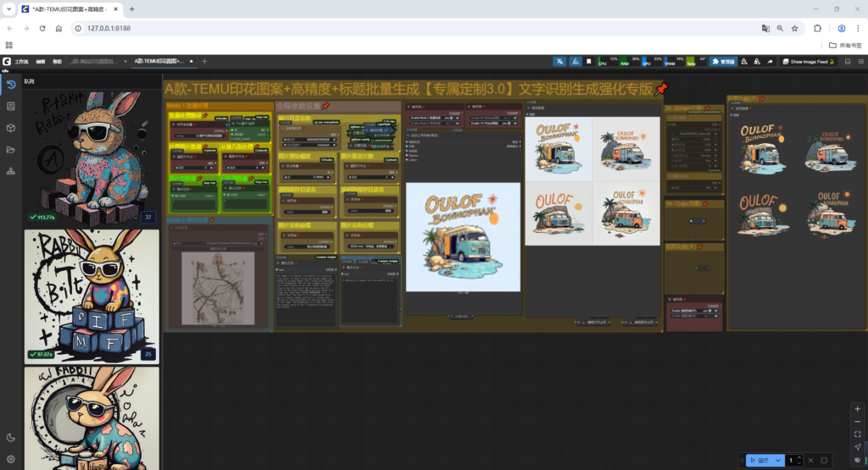Expand the run button dropdown arrow

[778, 461]
